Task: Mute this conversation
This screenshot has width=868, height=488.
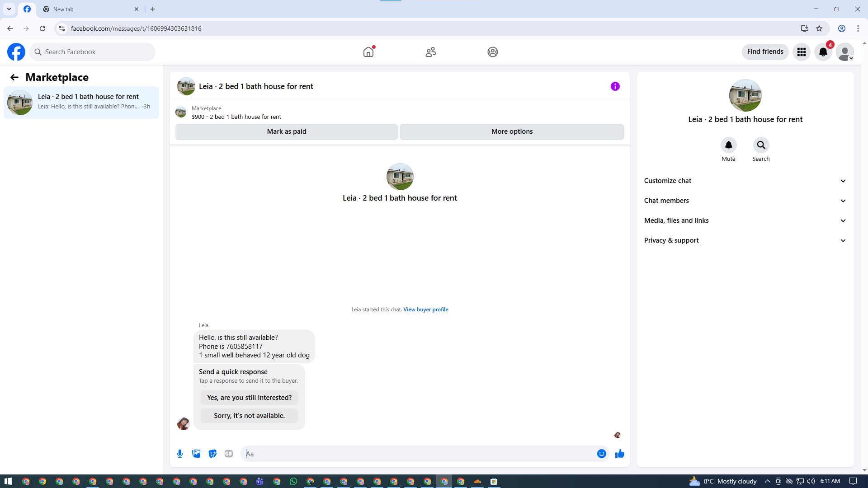Action: (728, 145)
